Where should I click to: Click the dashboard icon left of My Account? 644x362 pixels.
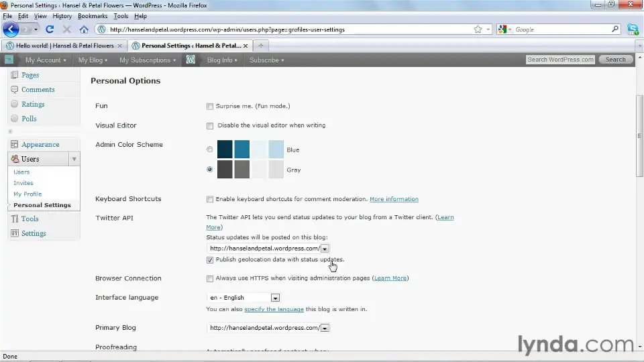9,60
